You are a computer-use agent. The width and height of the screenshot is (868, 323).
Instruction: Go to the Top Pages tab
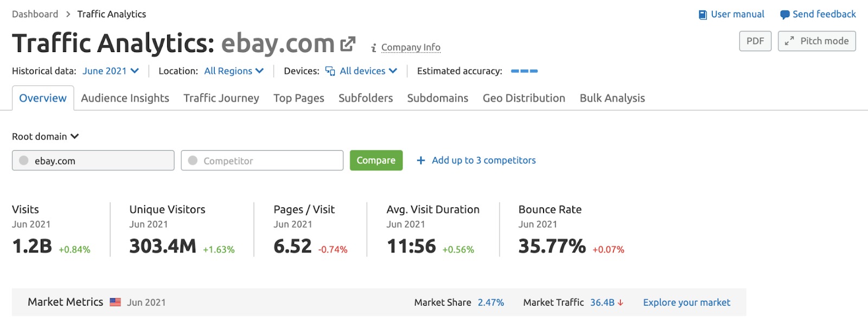pyautogui.click(x=298, y=98)
